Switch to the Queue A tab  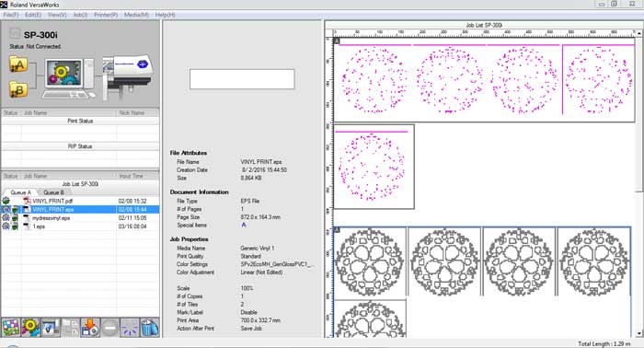tap(20, 192)
